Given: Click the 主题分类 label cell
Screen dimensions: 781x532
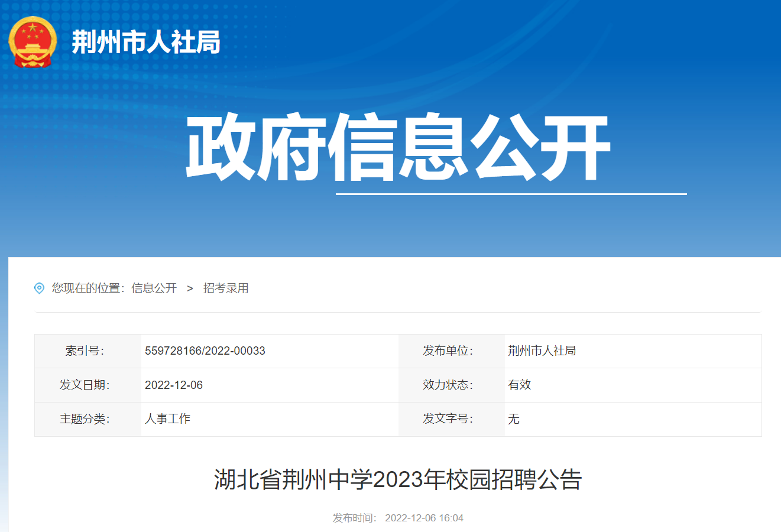Looking at the screenshot, I should (88, 419).
